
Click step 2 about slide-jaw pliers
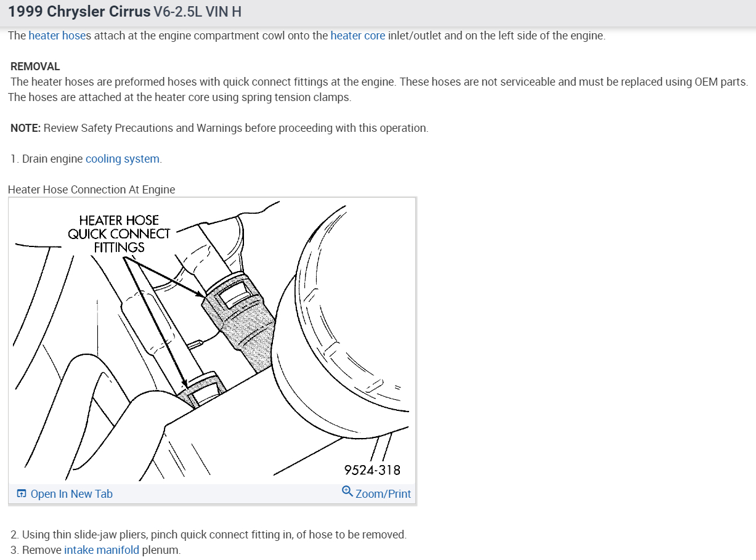(x=208, y=535)
